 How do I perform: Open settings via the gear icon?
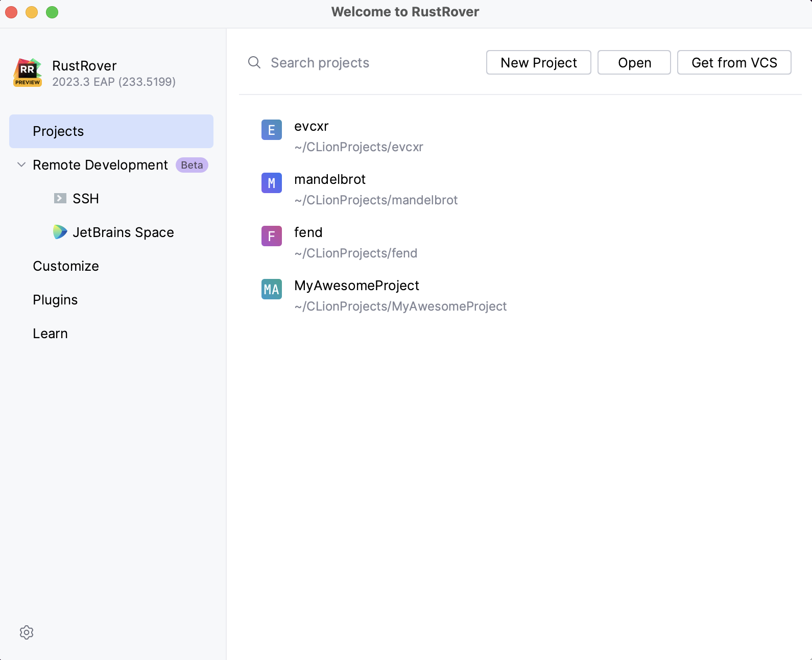click(x=27, y=632)
